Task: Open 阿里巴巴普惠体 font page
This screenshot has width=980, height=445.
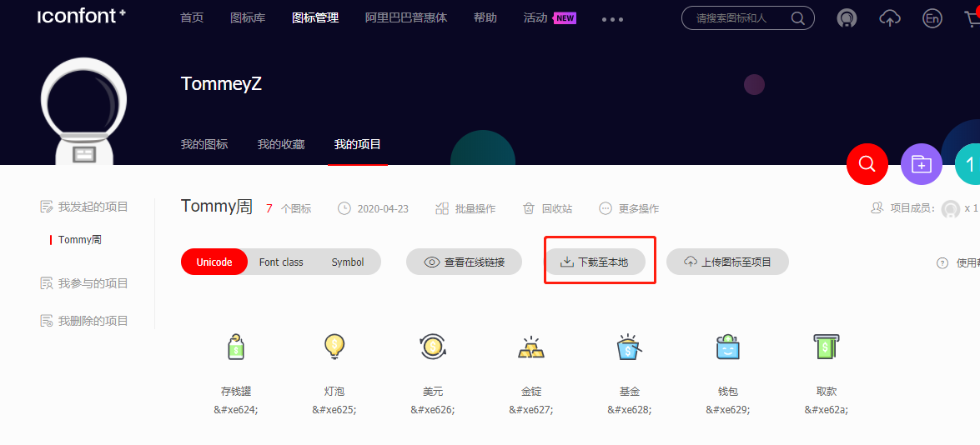Action: [406, 18]
